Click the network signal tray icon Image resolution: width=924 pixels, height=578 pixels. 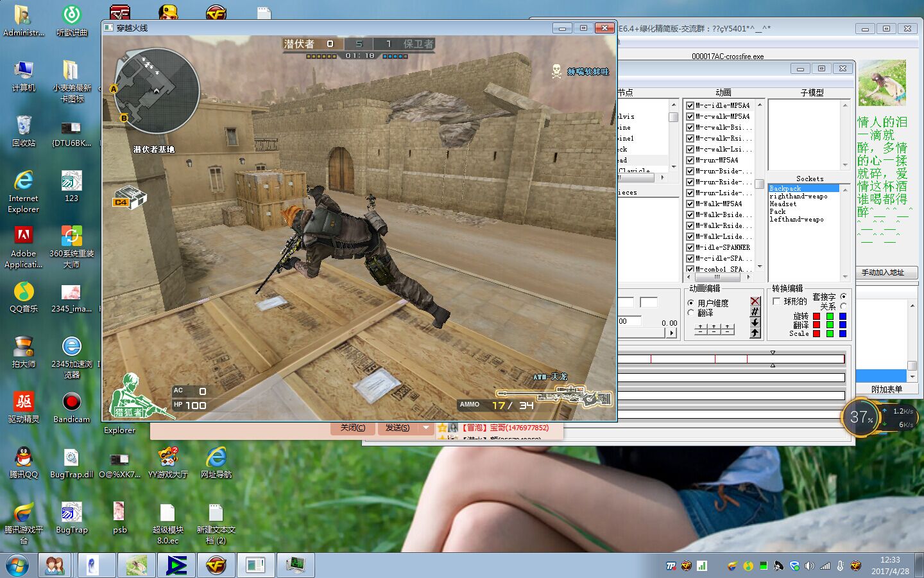[825, 566]
